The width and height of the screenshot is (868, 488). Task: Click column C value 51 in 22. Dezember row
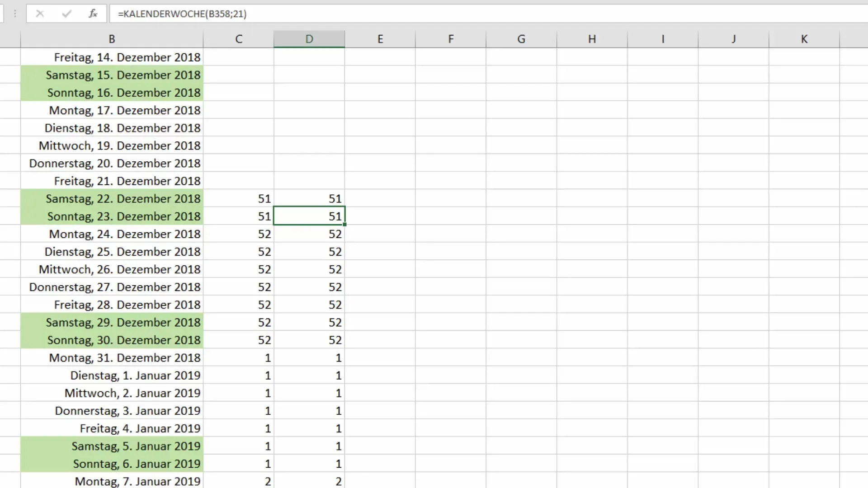click(239, 198)
